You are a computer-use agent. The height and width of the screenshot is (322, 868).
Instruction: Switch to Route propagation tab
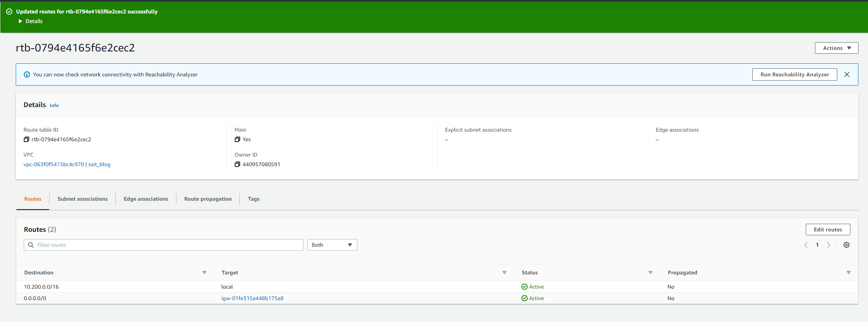pos(208,199)
